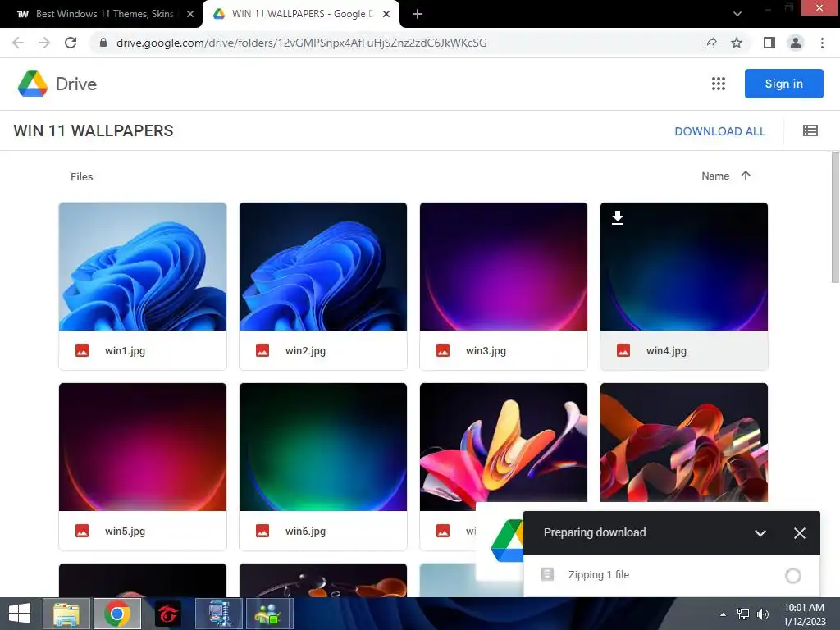Download win4.jpg using download icon
The image size is (840, 630).
tap(618, 217)
